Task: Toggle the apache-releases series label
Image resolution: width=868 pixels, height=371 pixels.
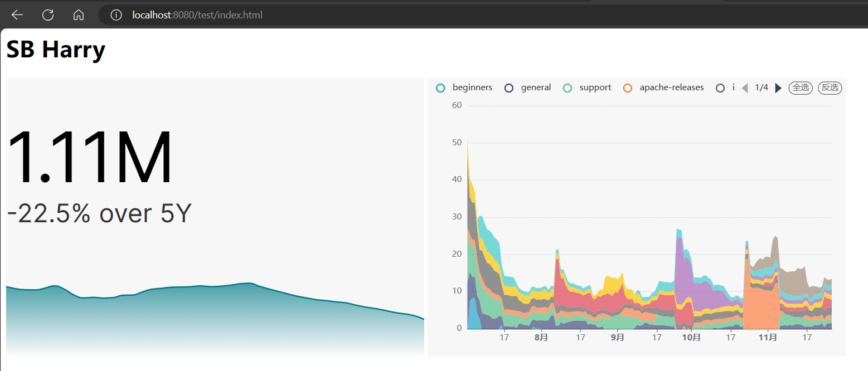Action: (x=671, y=87)
